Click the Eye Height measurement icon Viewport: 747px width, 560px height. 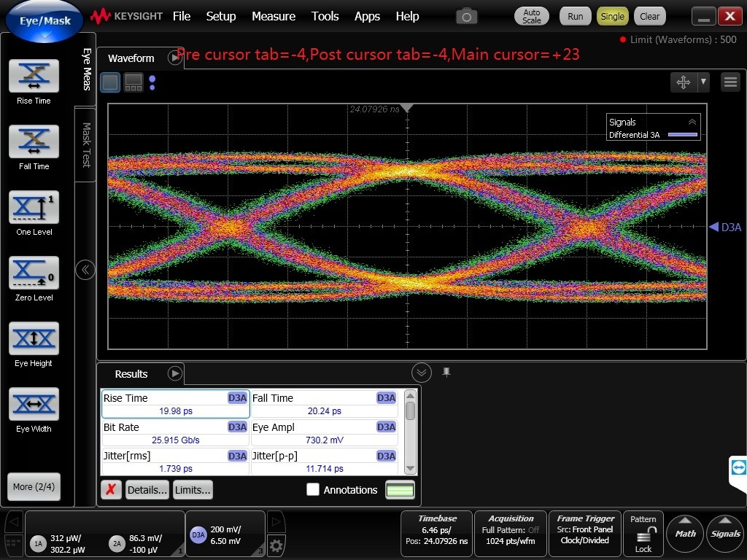coord(34,339)
